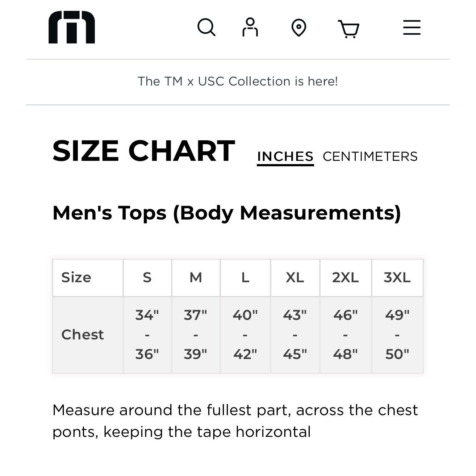
Task: Select the S size column header
Action: click(147, 278)
